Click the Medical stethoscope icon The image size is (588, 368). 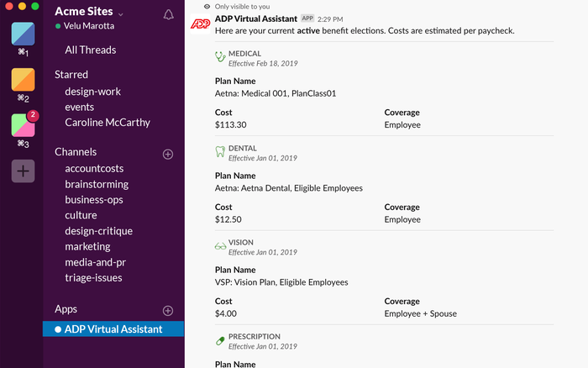[220, 56]
